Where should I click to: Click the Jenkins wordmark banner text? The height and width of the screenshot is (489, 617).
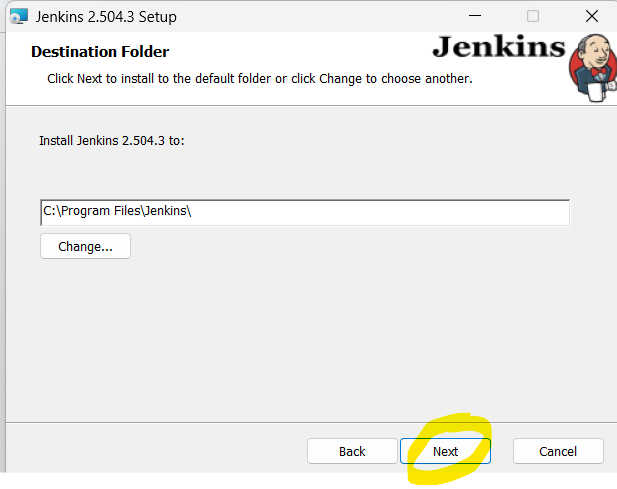click(x=499, y=47)
